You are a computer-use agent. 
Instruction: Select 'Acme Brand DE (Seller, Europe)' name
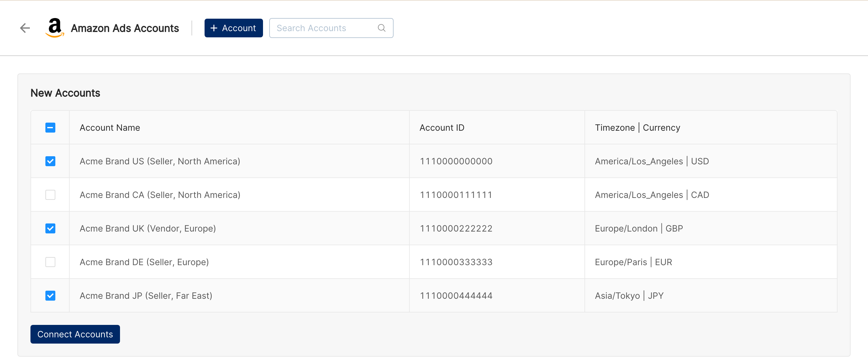click(x=144, y=262)
